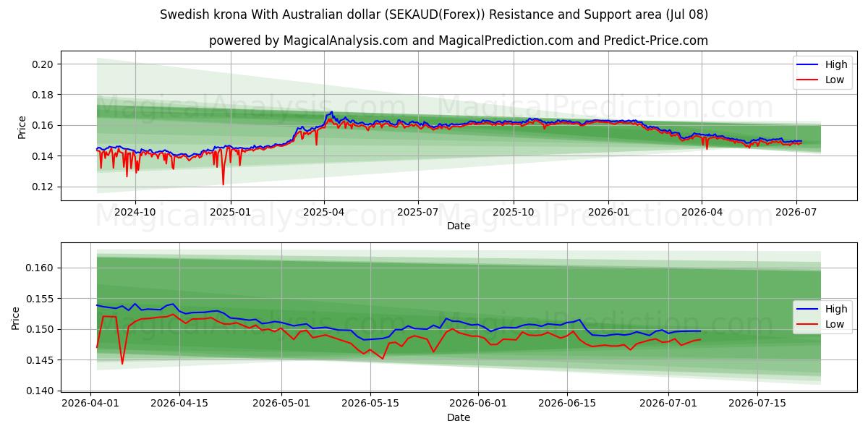Image resolution: width=868 pixels, height=434 pixels.
Task: Click the 2026-01 x-axis label in top chart
Action: (x=608, y=212)
